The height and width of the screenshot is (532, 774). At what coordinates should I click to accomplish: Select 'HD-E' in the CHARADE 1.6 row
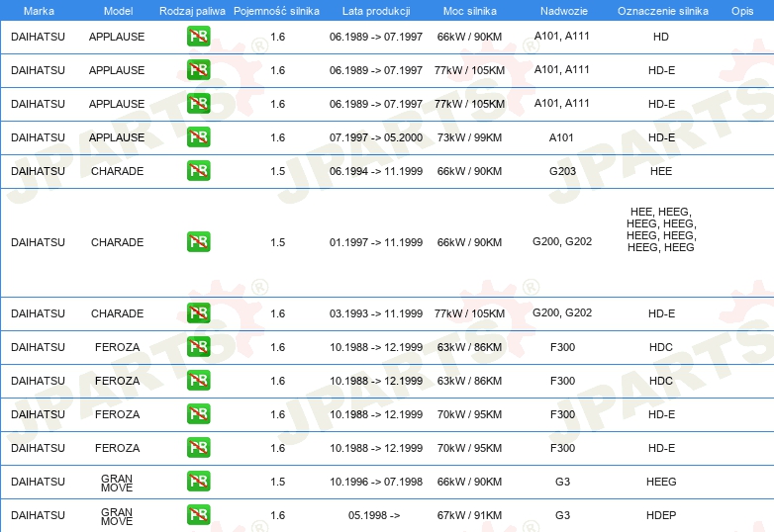pyautogui.click(x=661, y=313)
